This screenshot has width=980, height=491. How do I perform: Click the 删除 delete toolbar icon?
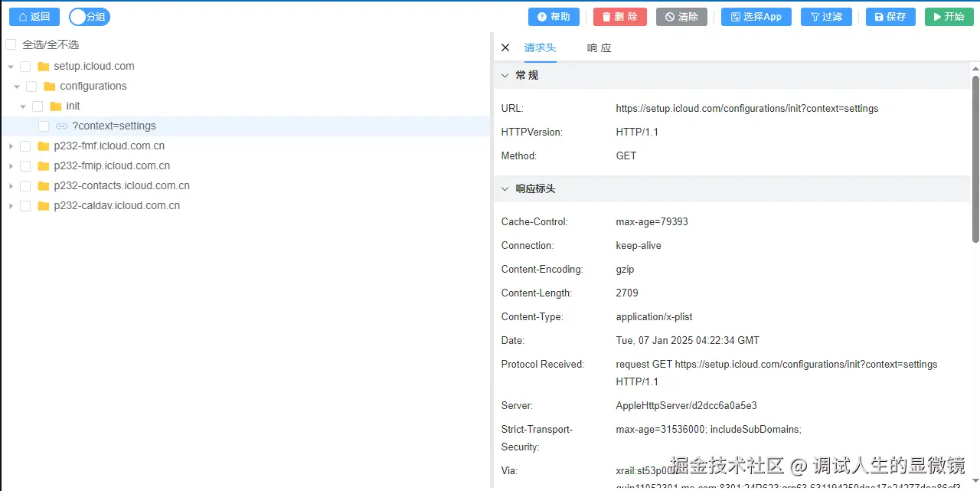coord(604,16)
